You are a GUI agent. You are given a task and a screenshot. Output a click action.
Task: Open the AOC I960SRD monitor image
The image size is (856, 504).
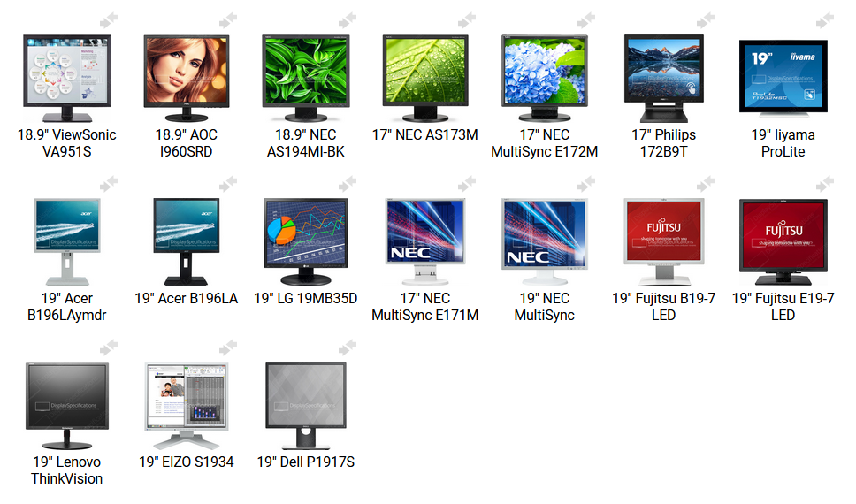187,78
